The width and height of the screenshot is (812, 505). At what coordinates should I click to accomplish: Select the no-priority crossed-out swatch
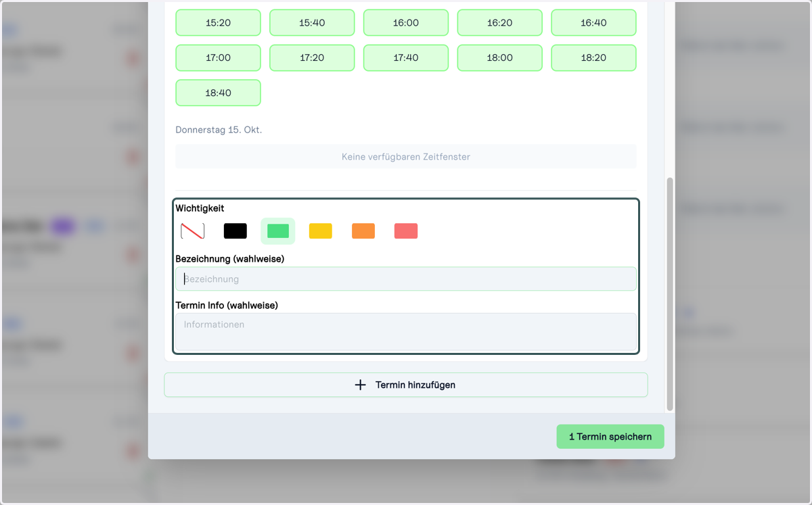point(193,231)
